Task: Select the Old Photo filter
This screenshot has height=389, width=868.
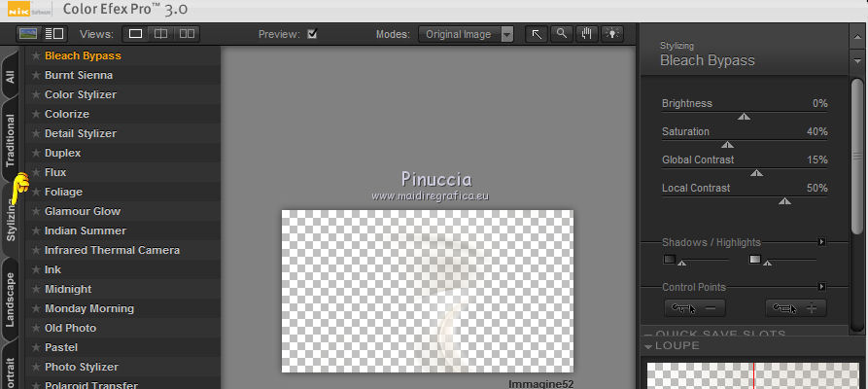Action: 123,328
